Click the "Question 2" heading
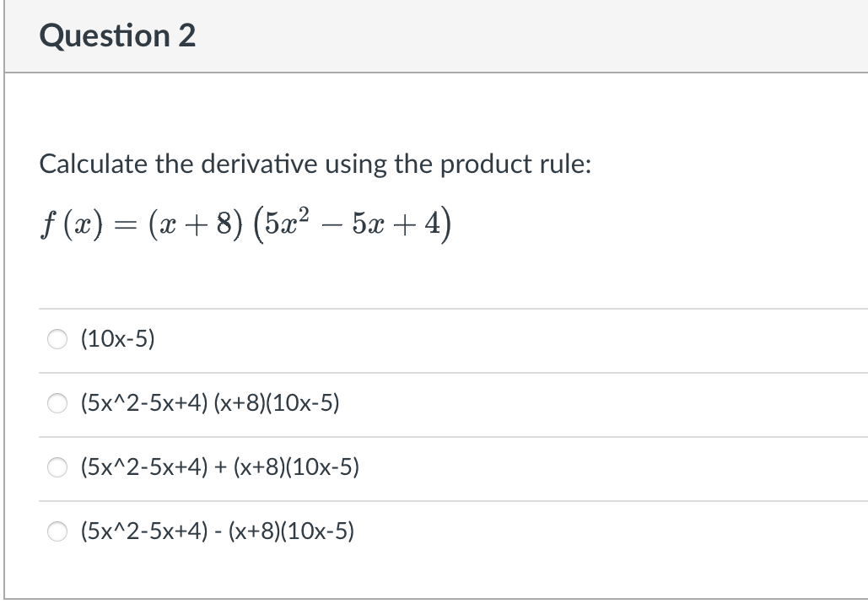Image resolution: width=868 pixels, height=604 pixels. pos(117,36)
